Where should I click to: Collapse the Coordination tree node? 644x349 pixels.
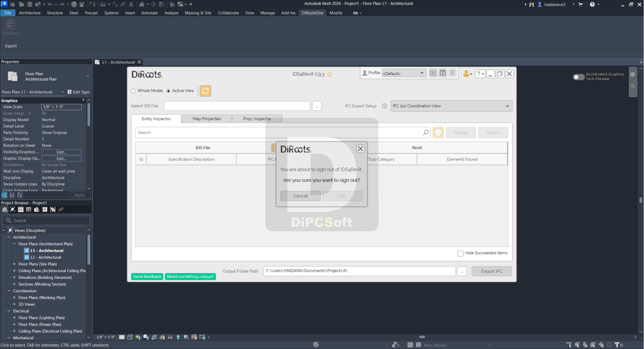9,291
